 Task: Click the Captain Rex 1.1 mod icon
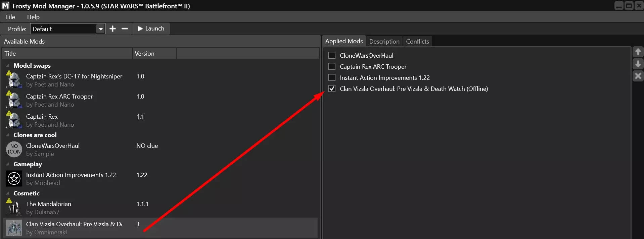click(x=14, y=120)
